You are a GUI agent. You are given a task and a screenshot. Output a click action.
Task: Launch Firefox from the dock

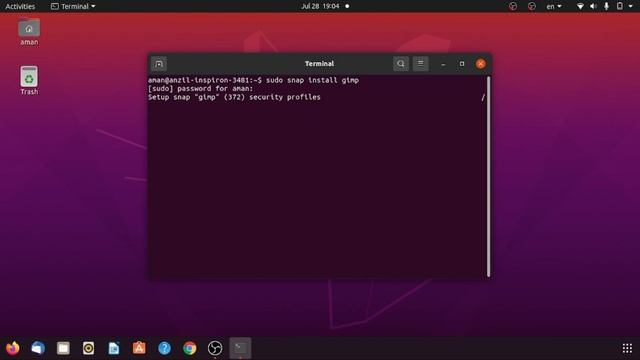(13, 348)
